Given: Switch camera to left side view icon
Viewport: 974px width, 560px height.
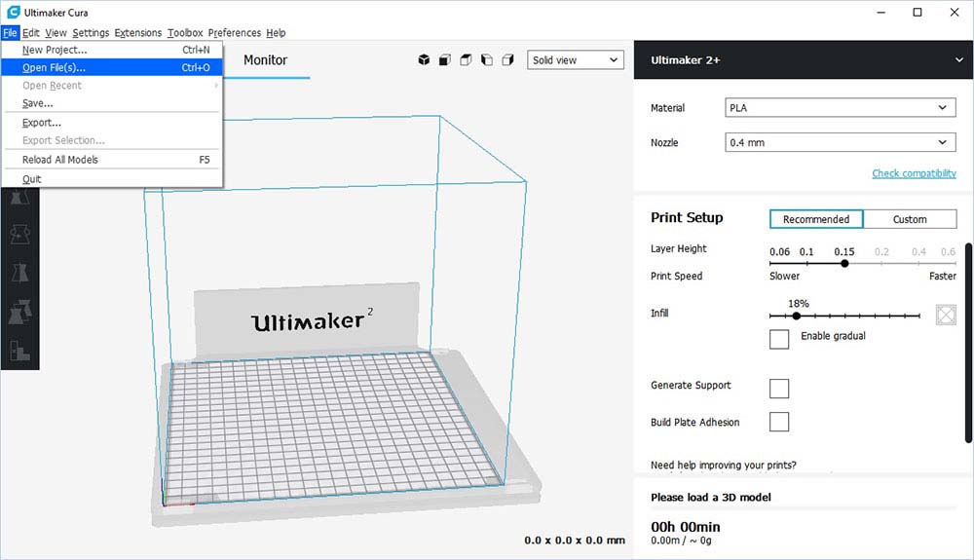Looking at the screenshot, I should coord(487,60).
